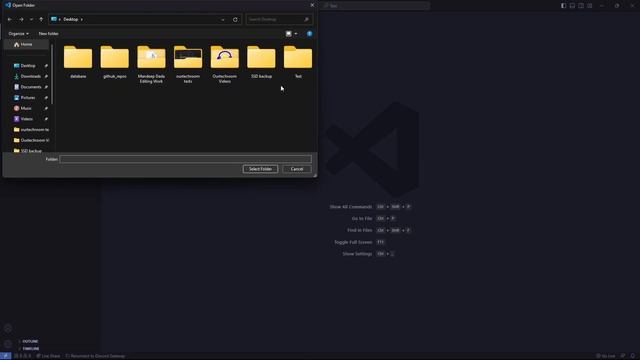This screenshot has width=640, height=360.
Task: Open notifications bell in status bar
Action: click(x=633, y=356)
